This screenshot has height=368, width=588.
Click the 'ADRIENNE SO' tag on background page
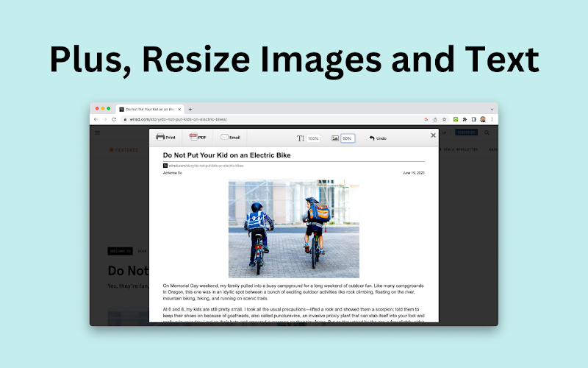(x=121, y=251)
